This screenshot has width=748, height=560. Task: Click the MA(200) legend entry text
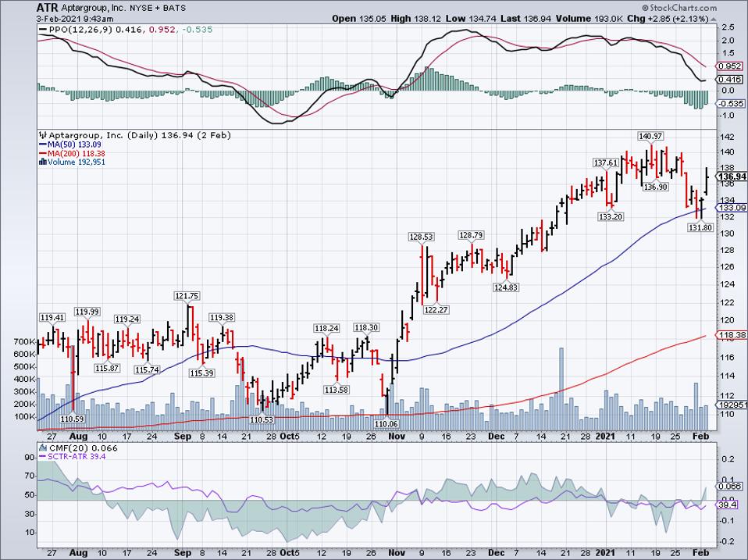(x=77, y=154)
